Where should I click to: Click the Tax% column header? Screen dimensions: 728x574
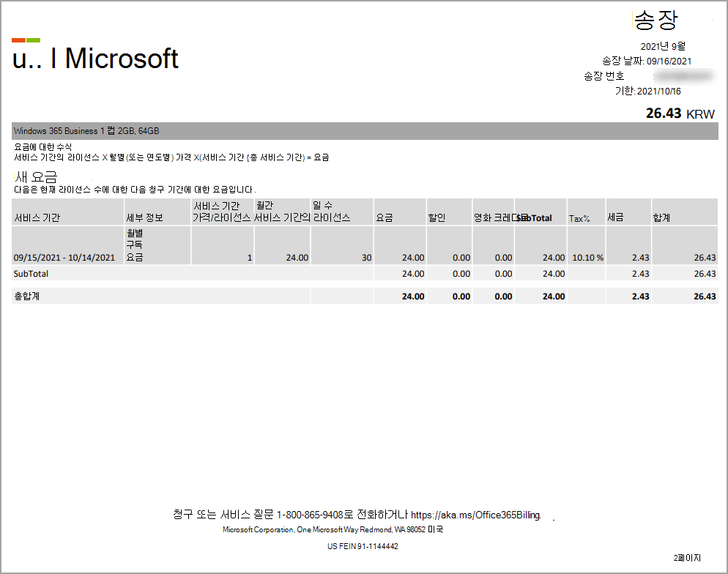click(579, 219)
